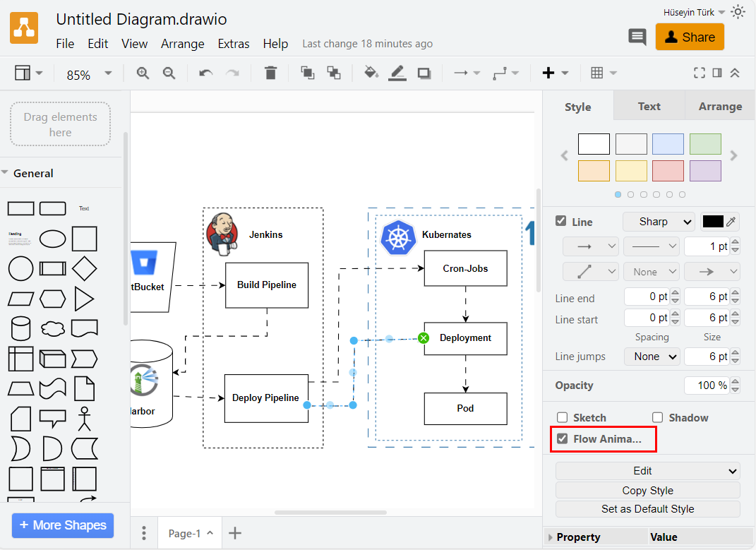756x550 pixels.
Task: Click the To Front toolbar icon
Action: pyautogui.click(x=307, y=72)
